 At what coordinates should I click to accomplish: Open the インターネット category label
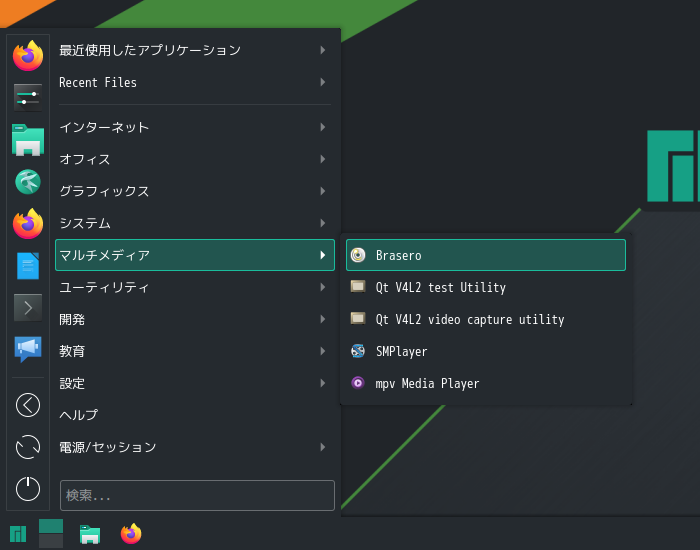click(104, 127)
